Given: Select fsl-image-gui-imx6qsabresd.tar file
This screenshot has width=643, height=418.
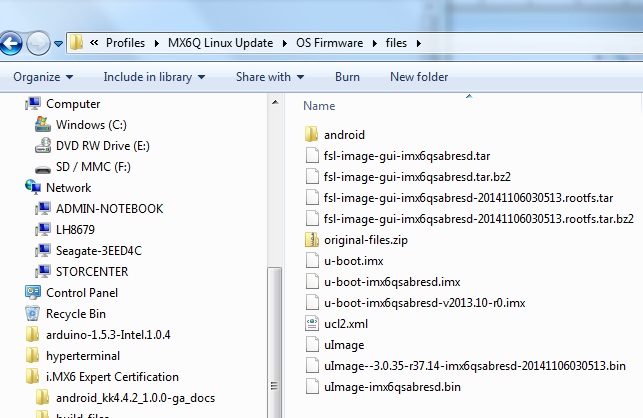Looking at the screenshot, I should tap(407, 156).
